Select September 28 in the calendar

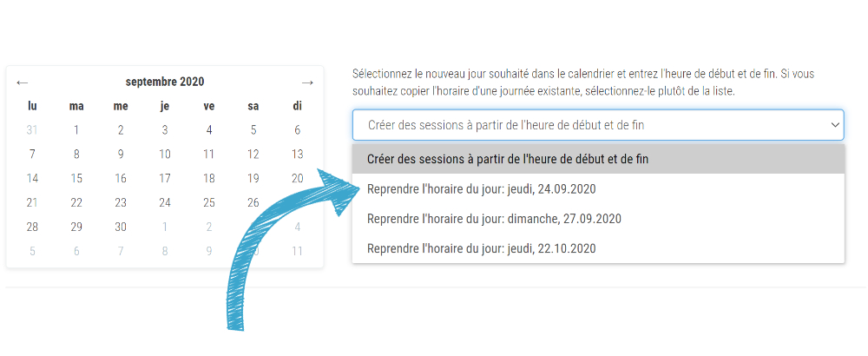coord(32,227)
